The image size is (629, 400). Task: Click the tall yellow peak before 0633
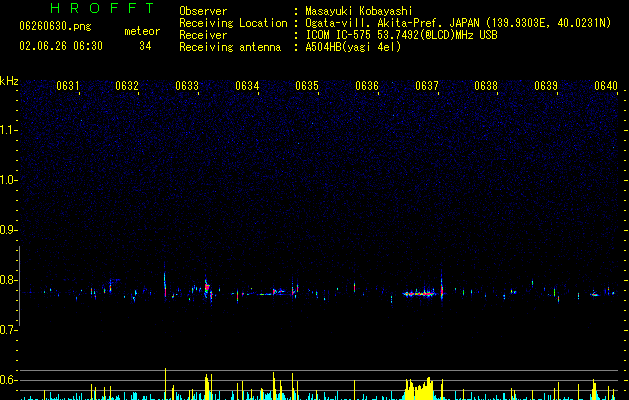pyautogui.click(x=165, y=384)
